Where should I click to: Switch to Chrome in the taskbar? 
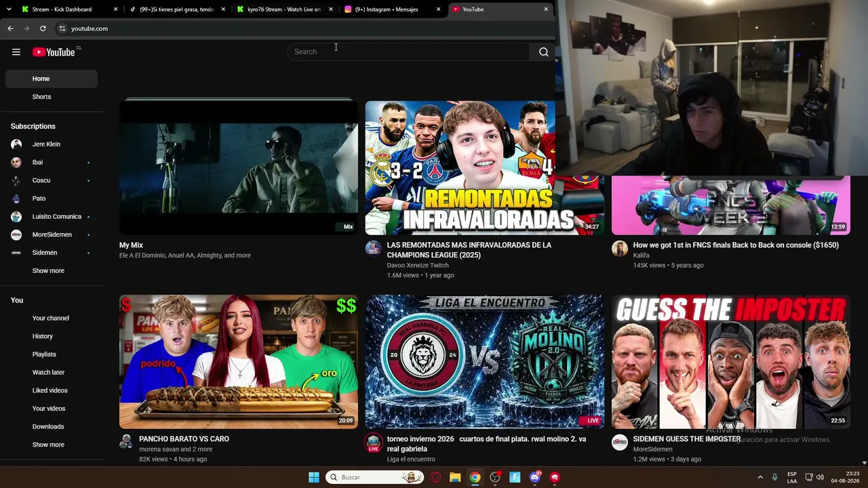tap(475, 477)
